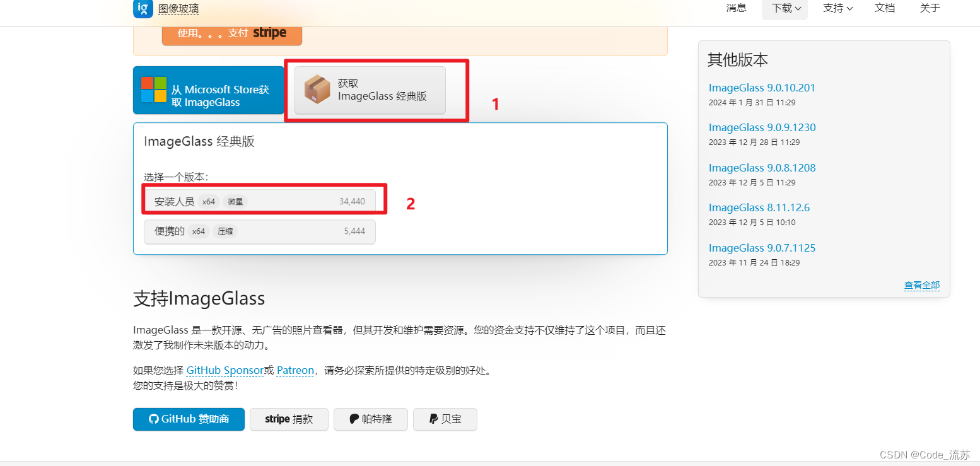Click the orange 支付 stripe button

232,33
